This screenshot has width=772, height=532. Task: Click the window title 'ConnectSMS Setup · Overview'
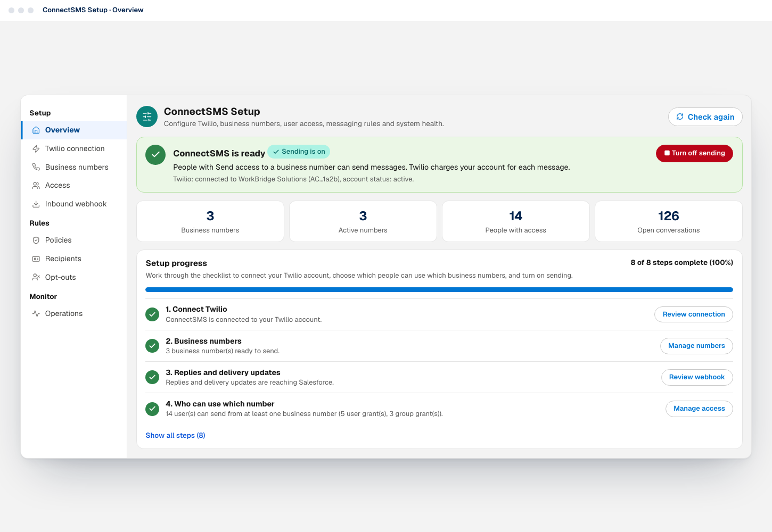coord(93,10)
